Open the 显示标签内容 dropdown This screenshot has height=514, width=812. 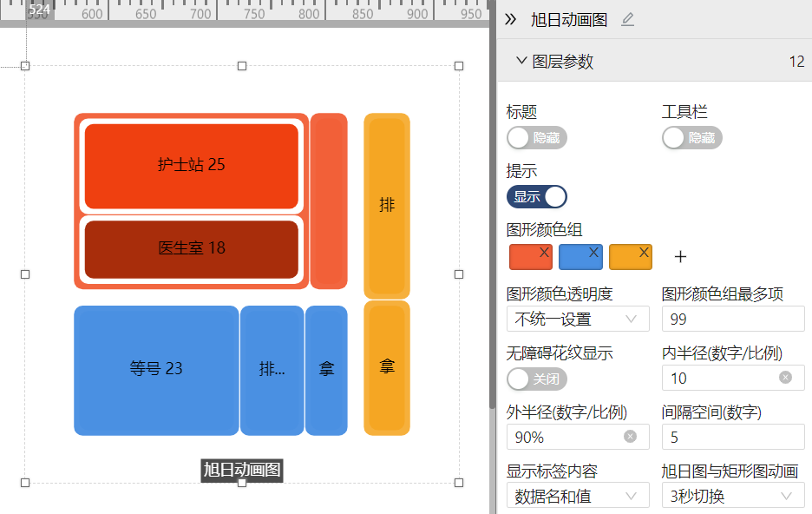click(x=578, y=496)
